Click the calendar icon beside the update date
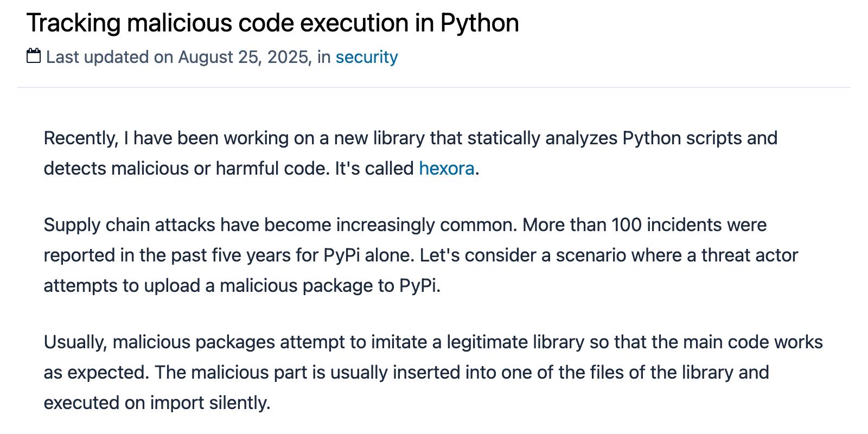The image size is (868, 434). pyautogui.click(x=34, y=56)
